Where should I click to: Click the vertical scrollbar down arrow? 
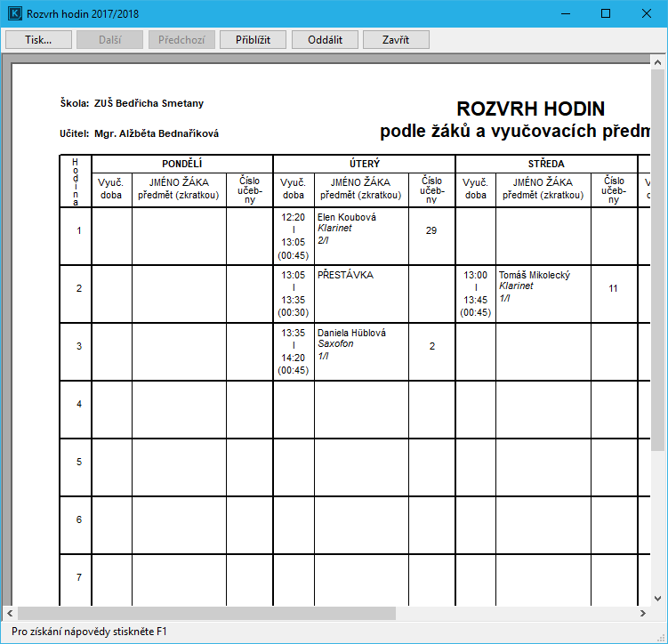click(x=658, y=598)
